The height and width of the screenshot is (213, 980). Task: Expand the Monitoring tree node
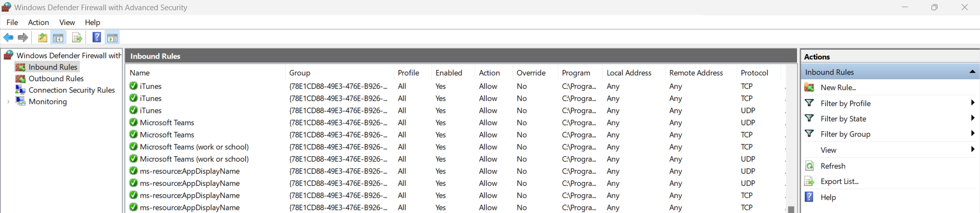(x=8, y=102)
